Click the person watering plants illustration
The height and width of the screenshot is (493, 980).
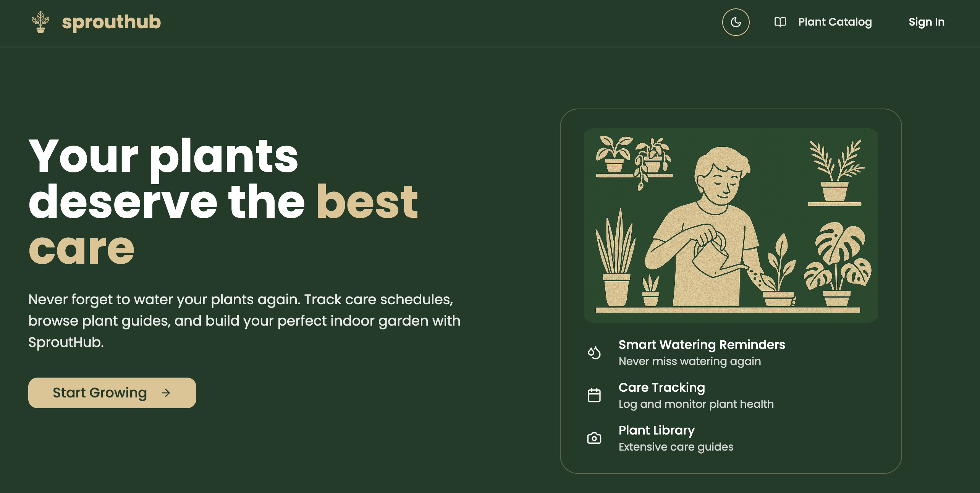tap(730, 225)
